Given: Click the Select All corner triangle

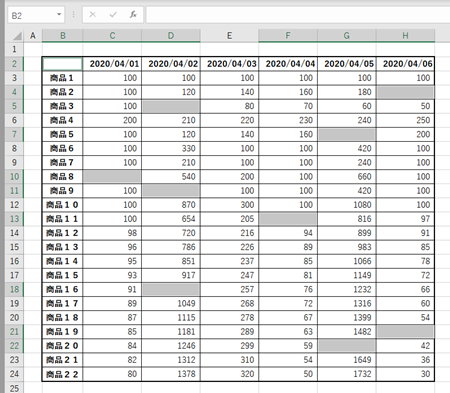Looking at the screenshot, I should (16, 36).
